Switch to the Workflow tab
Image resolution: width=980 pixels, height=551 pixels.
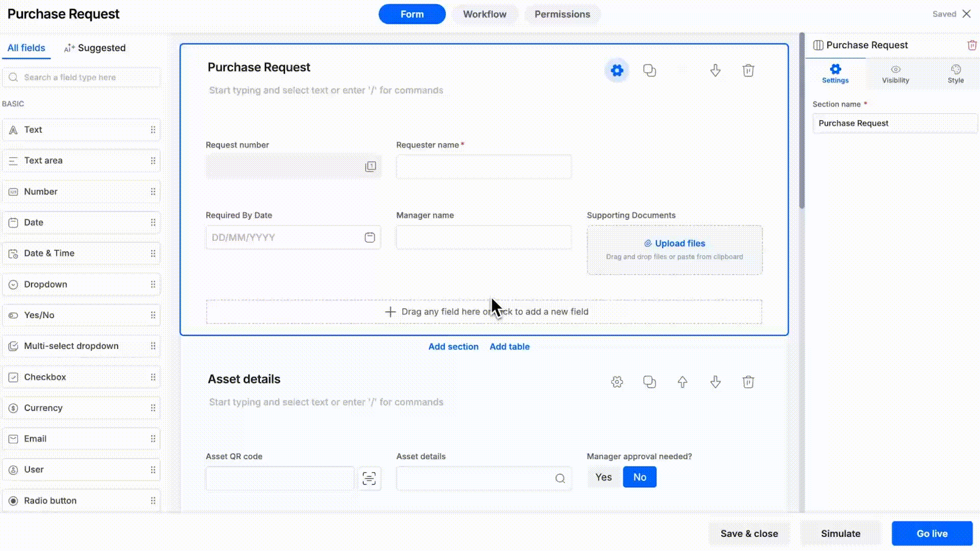click(484, 14)
